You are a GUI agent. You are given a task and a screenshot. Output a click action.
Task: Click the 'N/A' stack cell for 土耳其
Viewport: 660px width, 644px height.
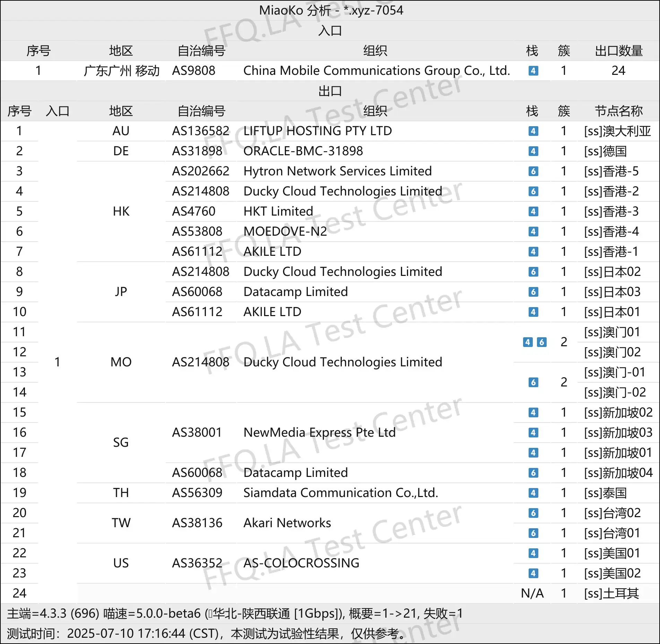click(532, 593)
